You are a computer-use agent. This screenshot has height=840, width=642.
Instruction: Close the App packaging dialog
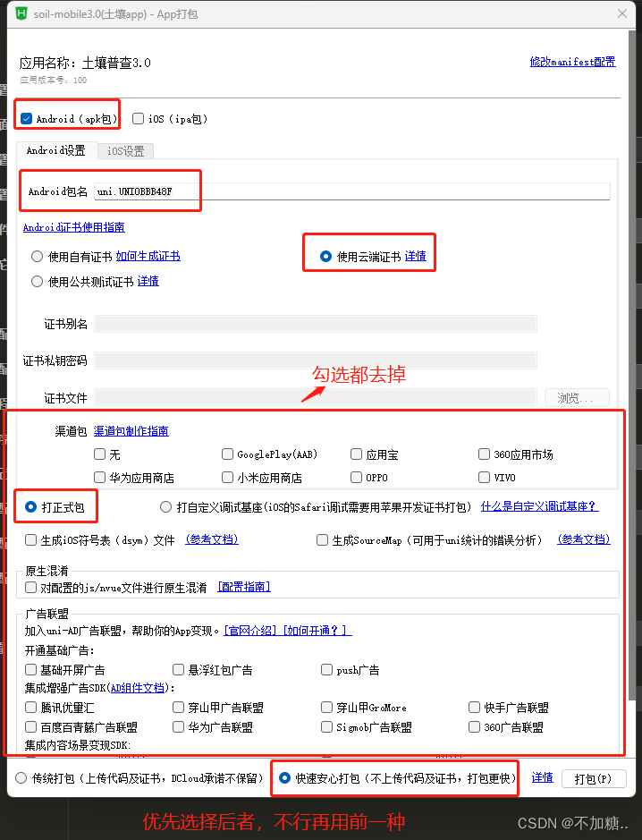[621, 13]
